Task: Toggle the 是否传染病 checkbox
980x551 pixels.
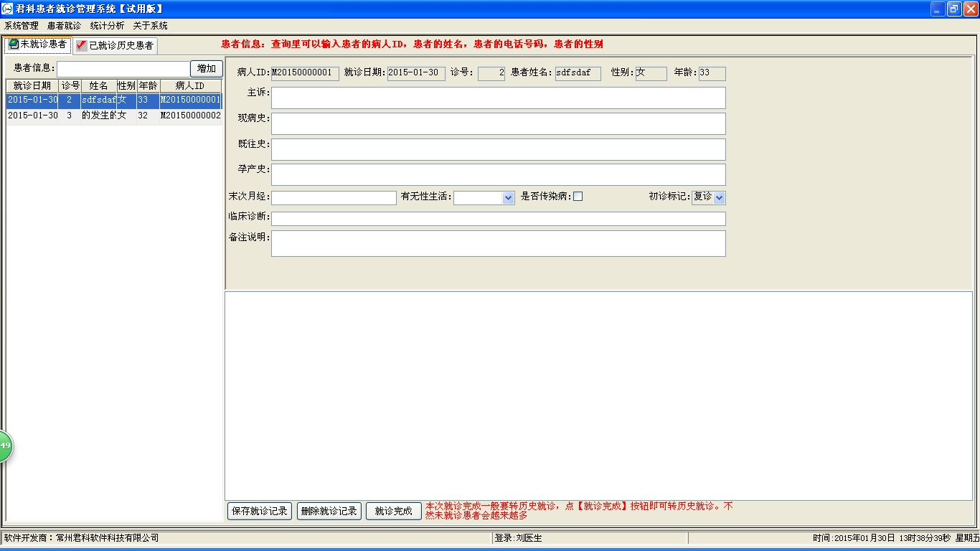Action: point(578,197)
